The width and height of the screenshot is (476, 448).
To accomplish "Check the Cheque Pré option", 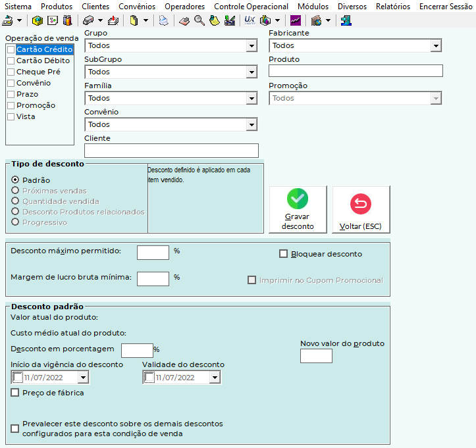I will point(11,72).
